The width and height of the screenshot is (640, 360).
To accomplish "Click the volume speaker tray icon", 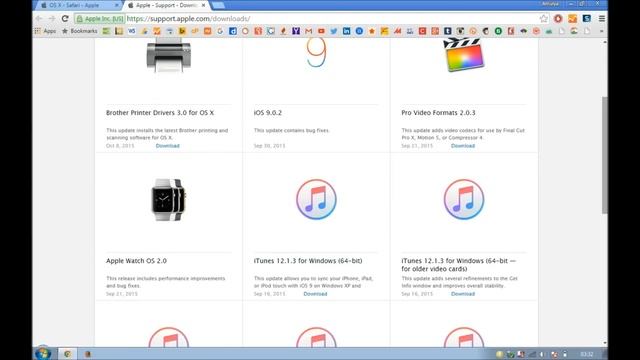I will coord(542,354).
